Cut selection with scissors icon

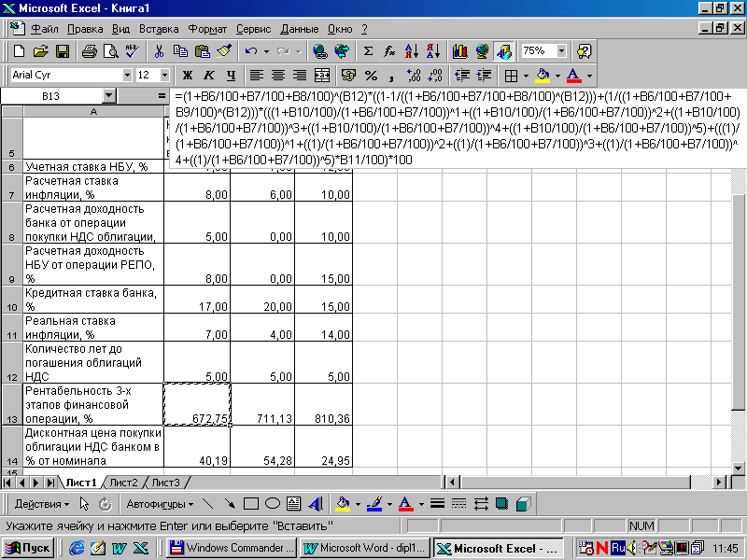tap(159, 51)
